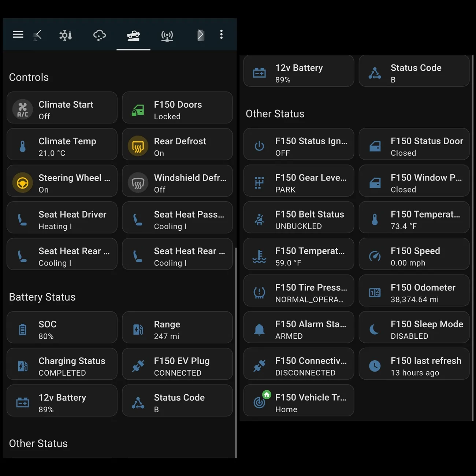Click F150 Belt Status icon

point(259,219)
